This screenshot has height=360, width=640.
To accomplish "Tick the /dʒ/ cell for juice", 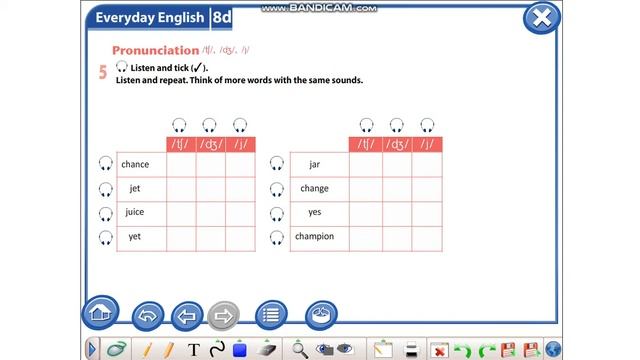I will pos(211,214).
